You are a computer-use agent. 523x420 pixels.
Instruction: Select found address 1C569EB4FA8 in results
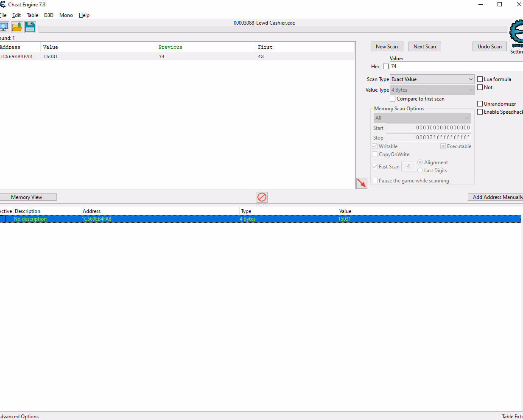[16, 56]
